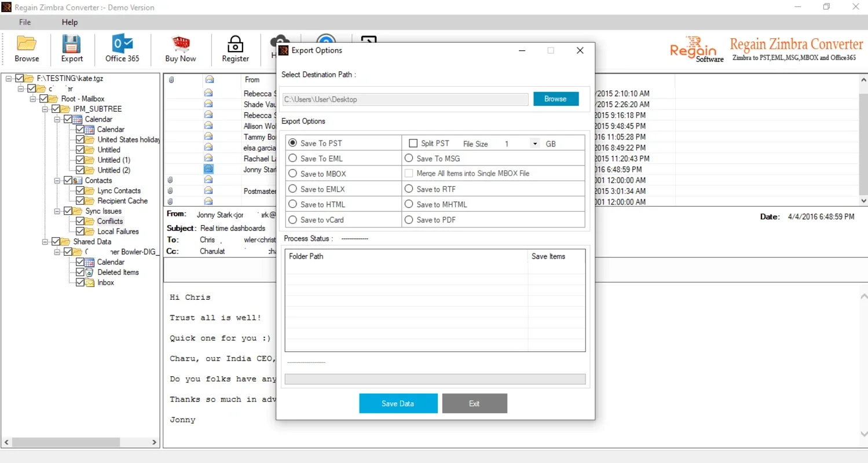Collapse the F:\TESTING\kate.tgz tree node

pos(9,78)
